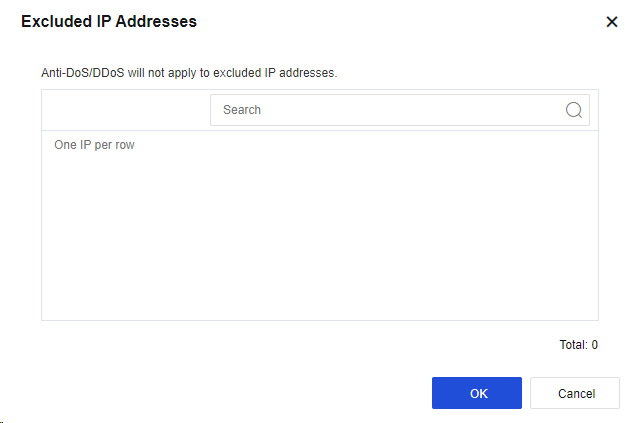Click the magnifier search icon

574,110
